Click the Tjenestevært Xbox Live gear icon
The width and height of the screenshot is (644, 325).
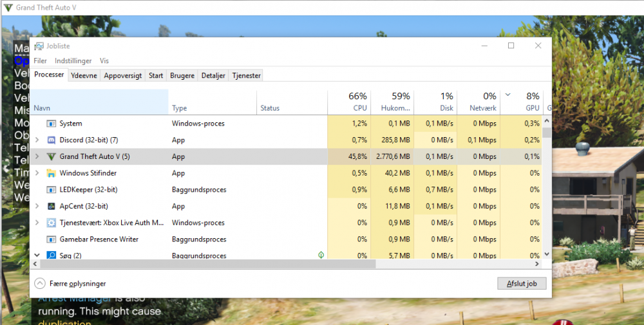pos(52,223)
